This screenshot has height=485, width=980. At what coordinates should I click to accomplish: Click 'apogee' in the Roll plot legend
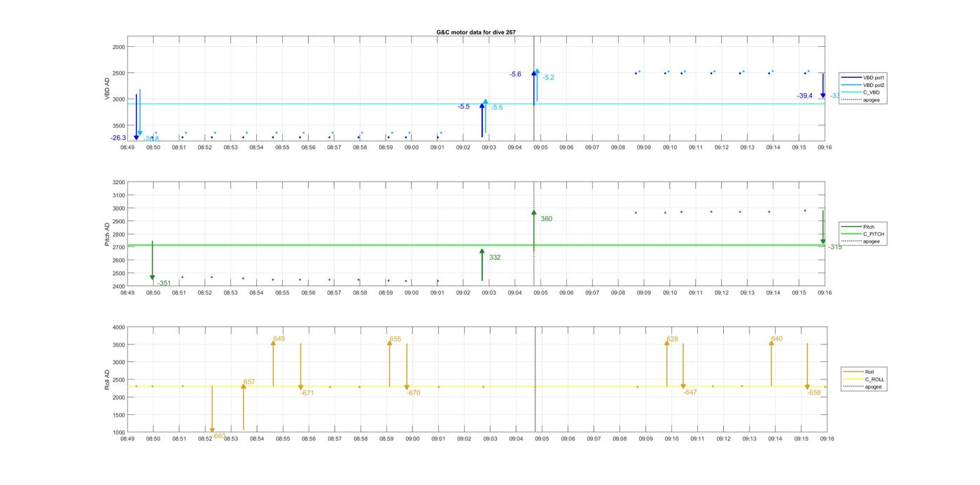[862, 386]
